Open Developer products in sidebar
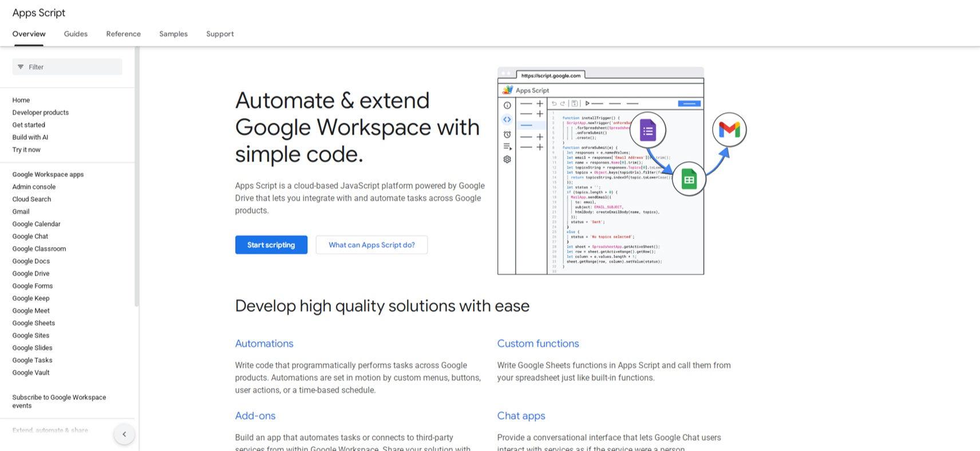This screenshot has width=980, height=451. (41, 113)
